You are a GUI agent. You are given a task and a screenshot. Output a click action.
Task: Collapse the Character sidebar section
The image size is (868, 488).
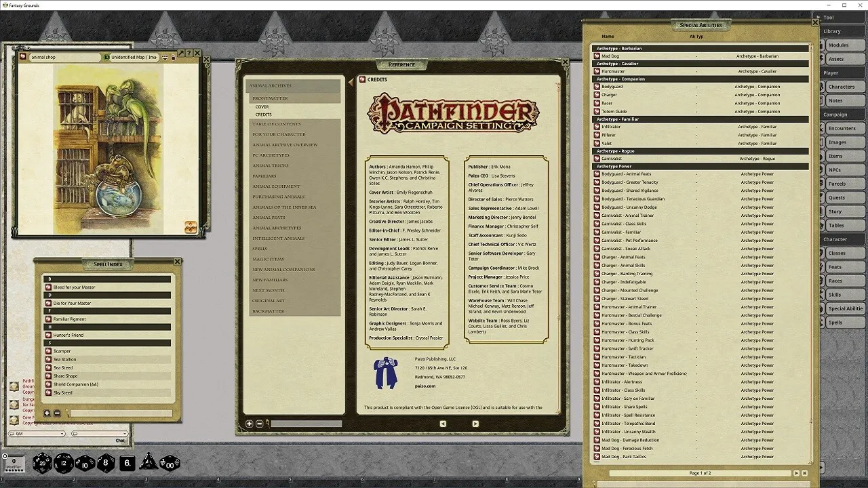tap(841, 239)
